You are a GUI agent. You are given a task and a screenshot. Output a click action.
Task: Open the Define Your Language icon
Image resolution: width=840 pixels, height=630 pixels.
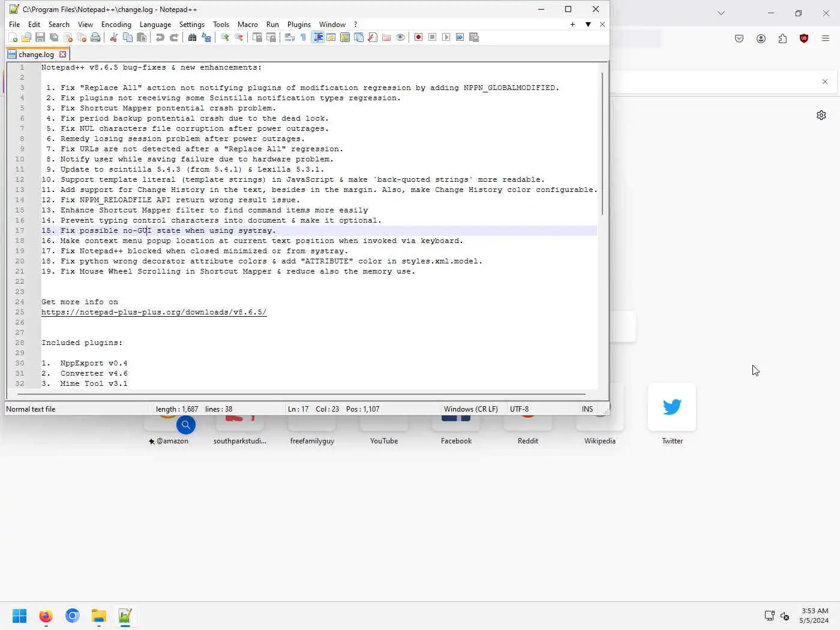tap(331, 37)
